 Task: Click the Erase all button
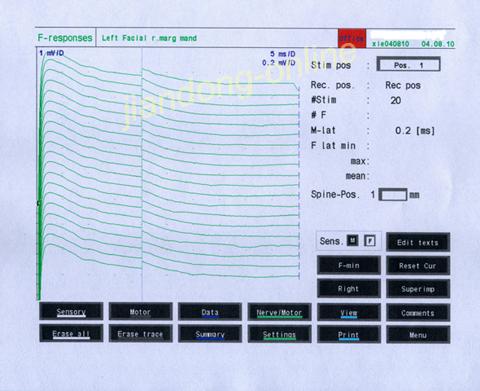tap(71, 333)
